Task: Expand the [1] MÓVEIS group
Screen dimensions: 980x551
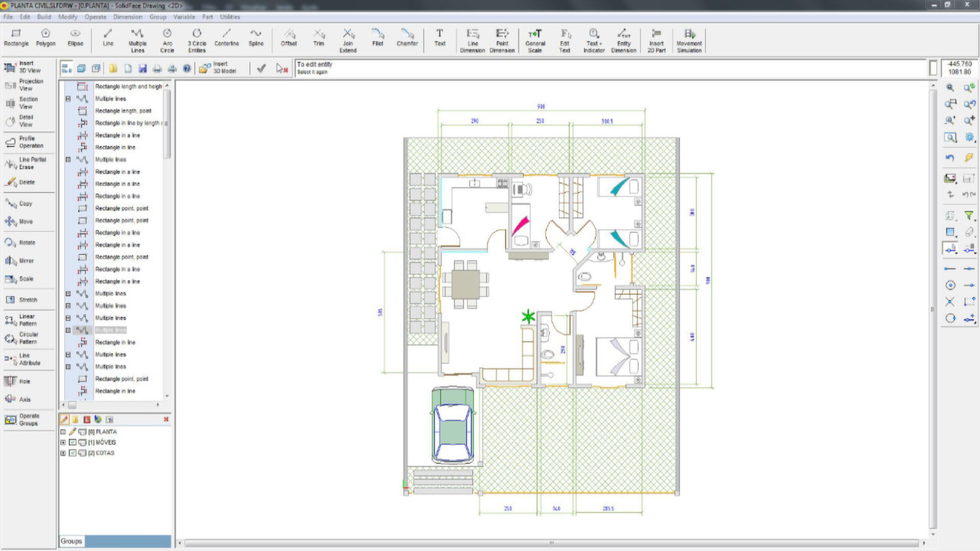Action: pyautogui.click(x=63, y=442)
